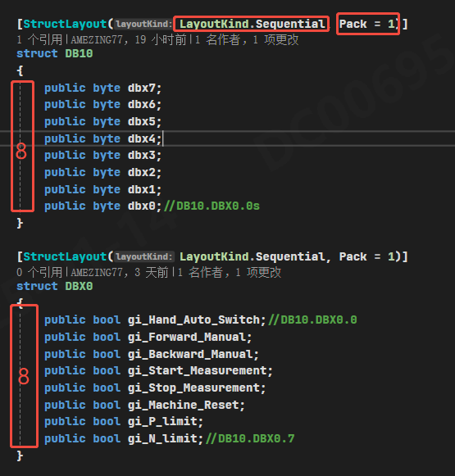Click the variable gi_Backward_Manual
The image size is (455, 476).
[x=190, y=354]
